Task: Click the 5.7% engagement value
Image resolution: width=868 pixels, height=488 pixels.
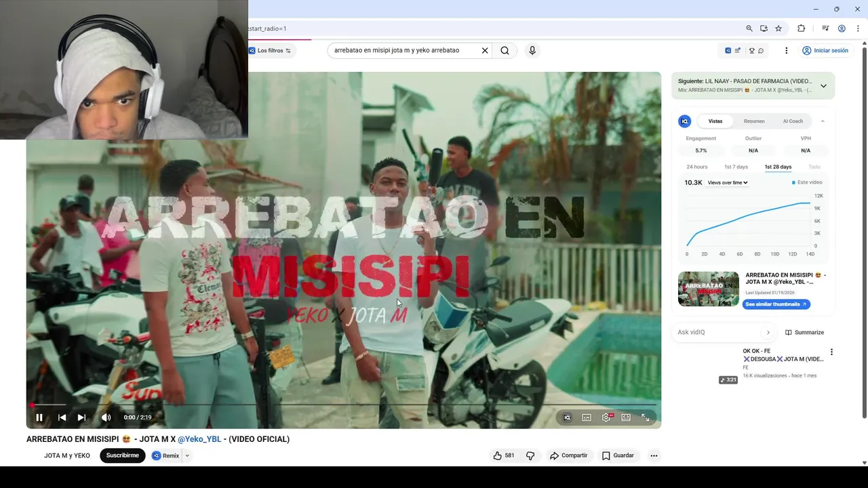Action: point(701,150)
